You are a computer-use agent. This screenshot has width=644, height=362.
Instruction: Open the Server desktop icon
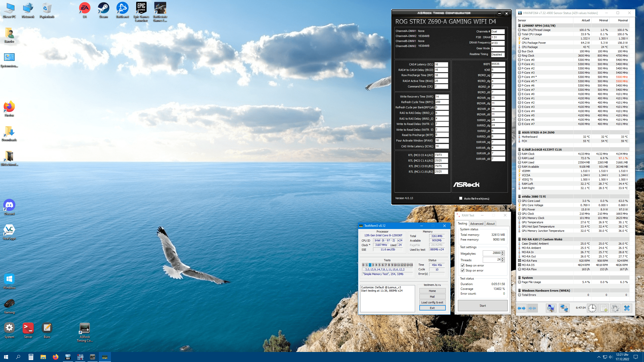(28, 330)
